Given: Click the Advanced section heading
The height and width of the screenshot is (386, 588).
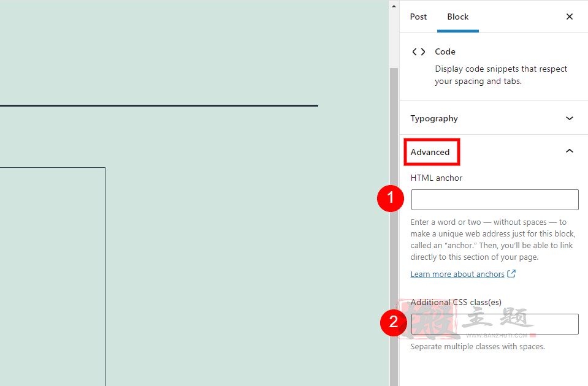Looking at the screenshot, I should 430,152.
